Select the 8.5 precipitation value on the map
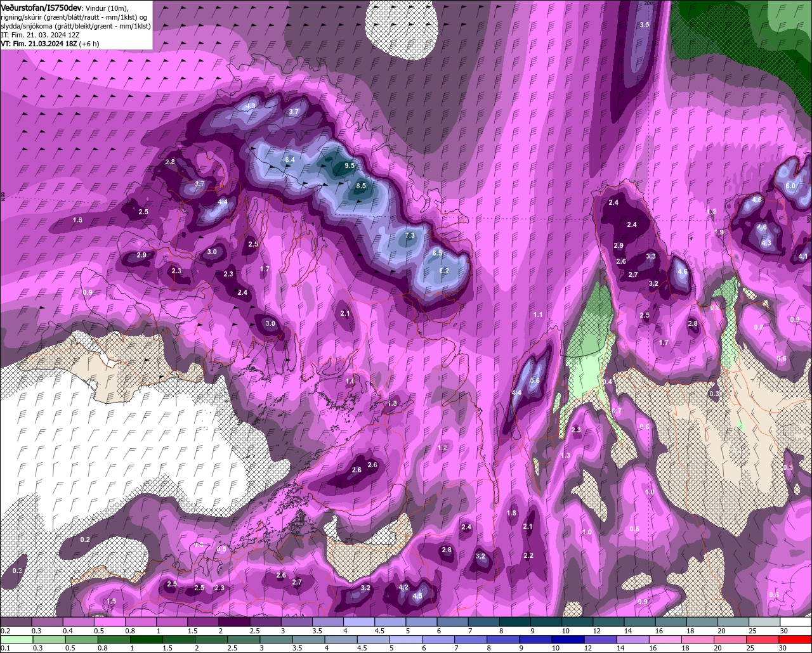The width and height of the screenshot is (812, 653). tap(361, 186)
